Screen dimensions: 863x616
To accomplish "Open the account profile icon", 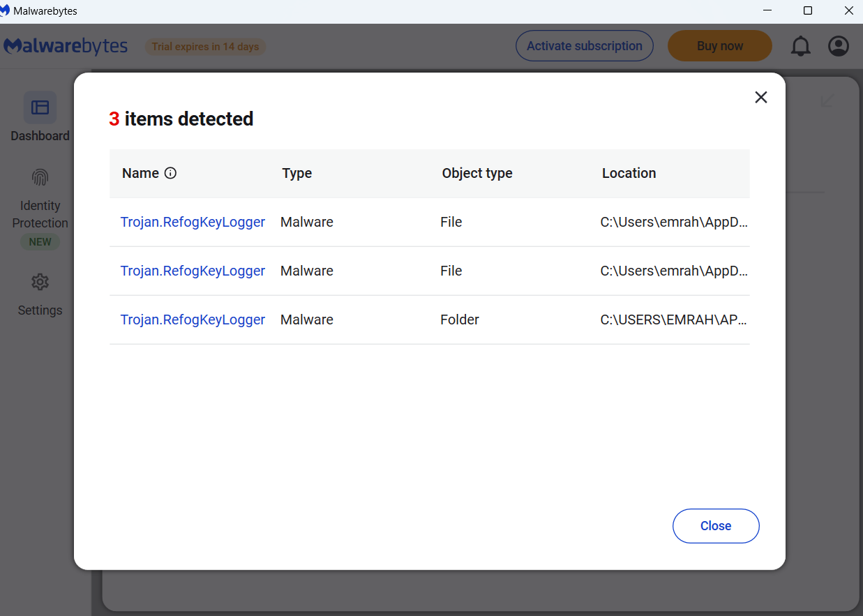I will point(838,46).
